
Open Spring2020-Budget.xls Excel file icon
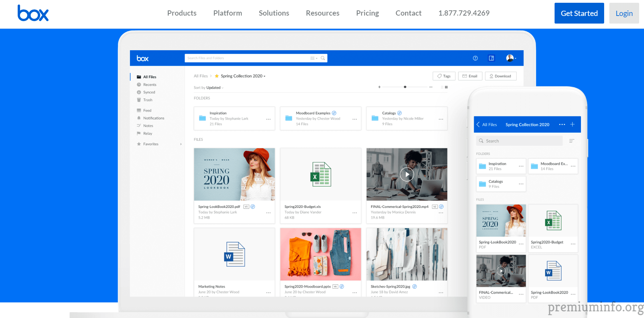(x=321, y=174)
